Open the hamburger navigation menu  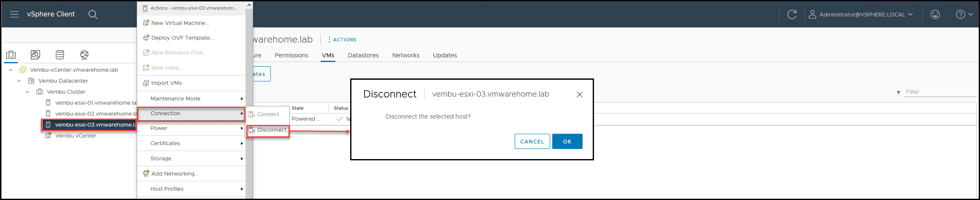coord(14,14)
